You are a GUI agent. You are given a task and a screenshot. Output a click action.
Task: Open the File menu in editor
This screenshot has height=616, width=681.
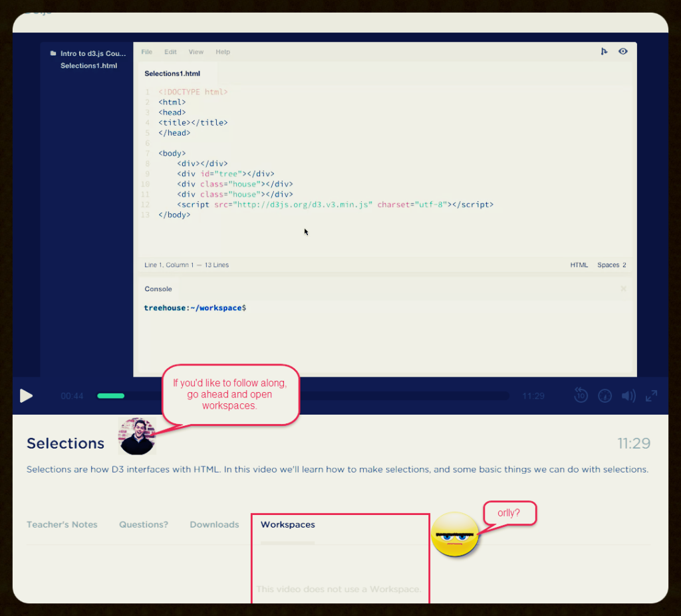coord(146,52)
